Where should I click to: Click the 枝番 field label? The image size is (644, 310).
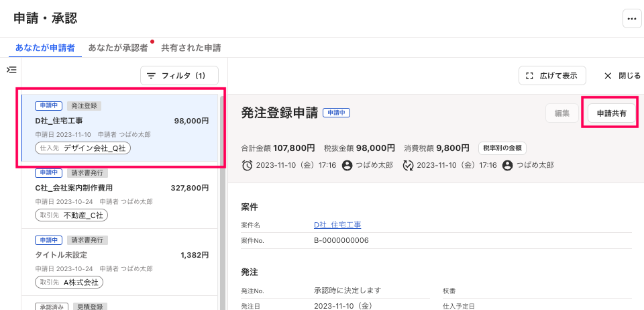[449, 291]
